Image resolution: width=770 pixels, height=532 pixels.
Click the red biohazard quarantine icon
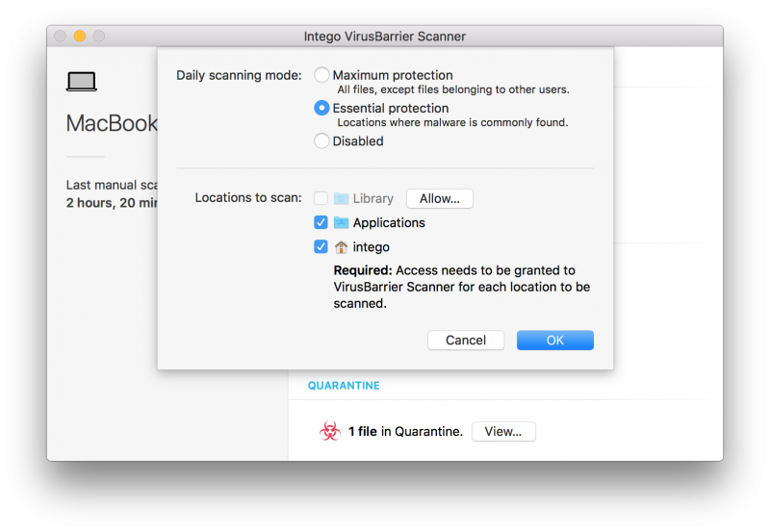329,432
